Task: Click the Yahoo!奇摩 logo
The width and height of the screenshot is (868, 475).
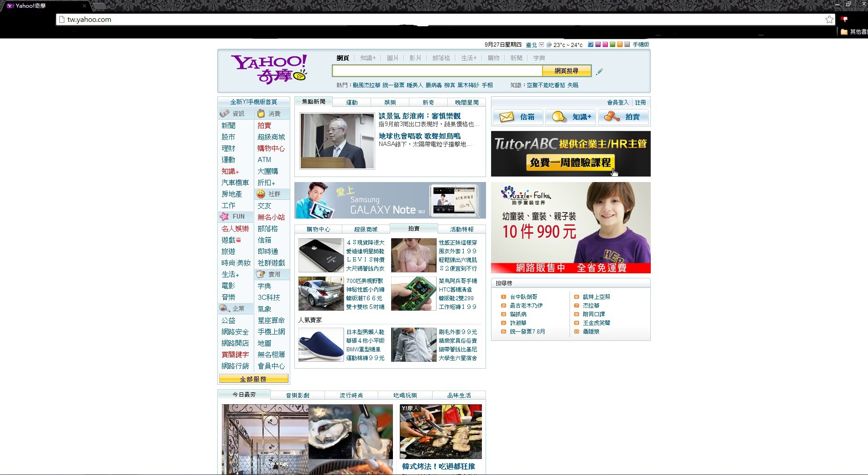Action: coord(269,69)
